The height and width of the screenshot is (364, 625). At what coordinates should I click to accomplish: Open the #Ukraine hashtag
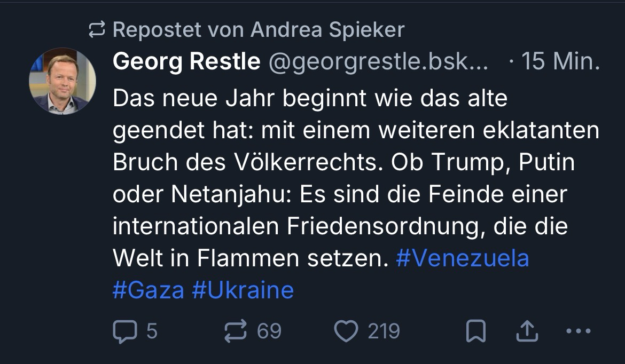point(243,290)
